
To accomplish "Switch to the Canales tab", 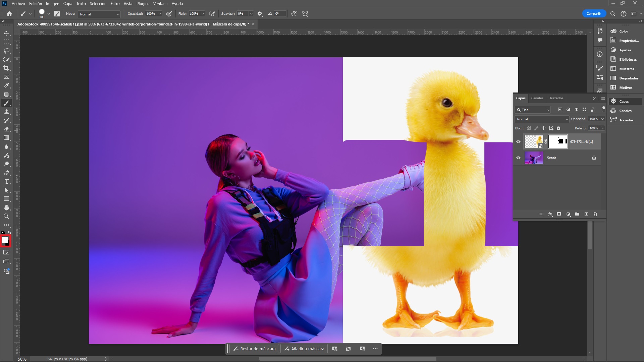I will point(537,98).
